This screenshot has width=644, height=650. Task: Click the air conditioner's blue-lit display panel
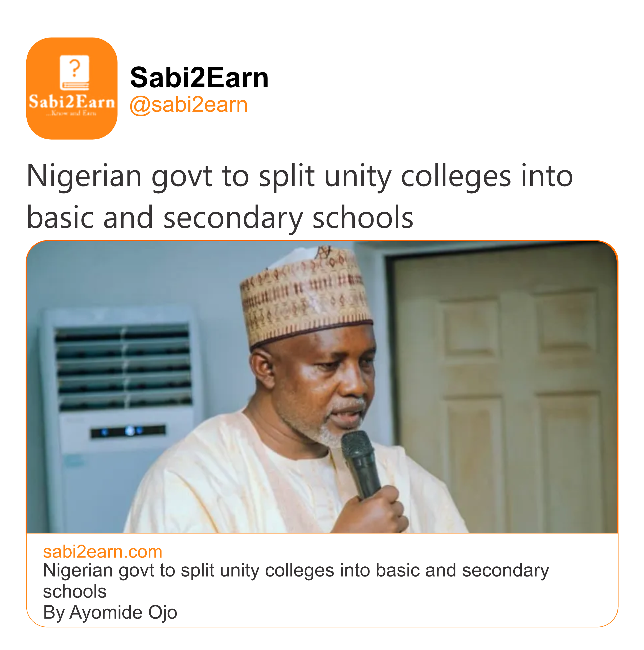128,431
